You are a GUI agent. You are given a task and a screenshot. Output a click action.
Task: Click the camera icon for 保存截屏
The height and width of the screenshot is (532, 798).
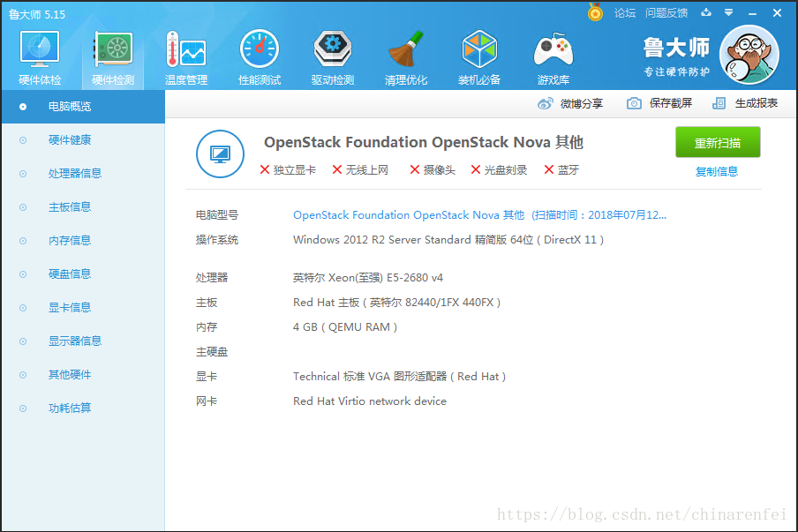tap(634, 103)
